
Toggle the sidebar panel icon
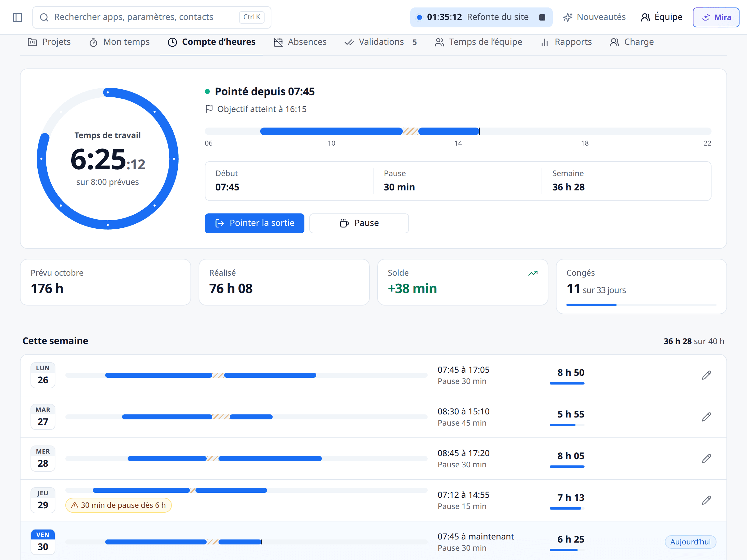coord(17,17)
